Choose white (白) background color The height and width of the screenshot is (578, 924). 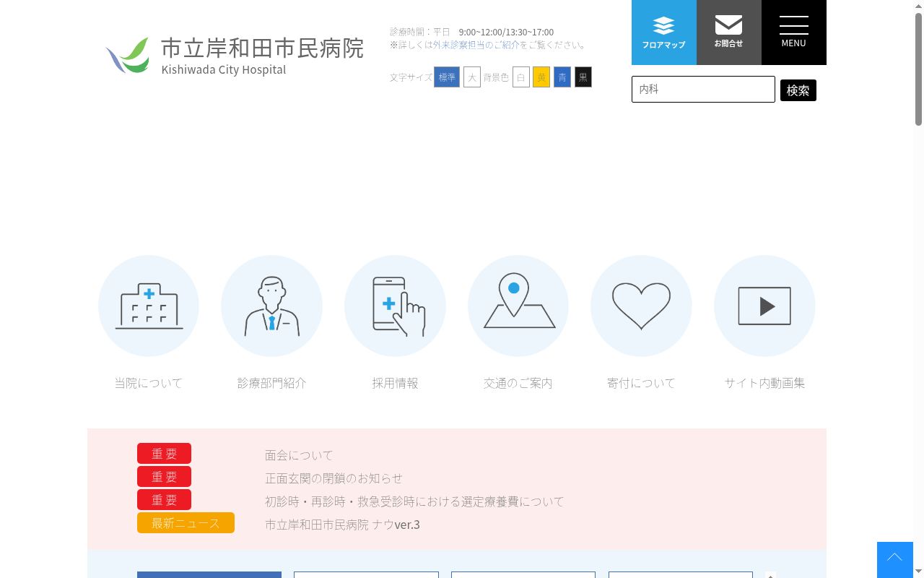tap(521, 77)
